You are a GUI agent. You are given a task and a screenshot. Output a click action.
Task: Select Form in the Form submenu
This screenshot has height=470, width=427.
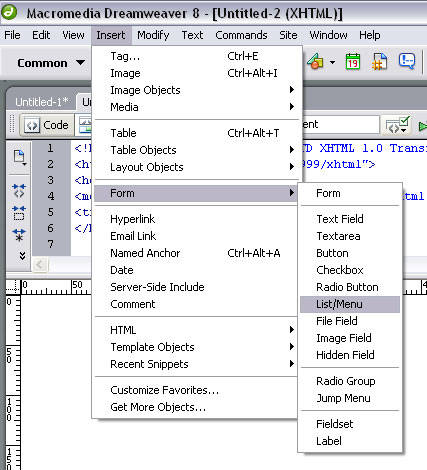pos(350,193)
